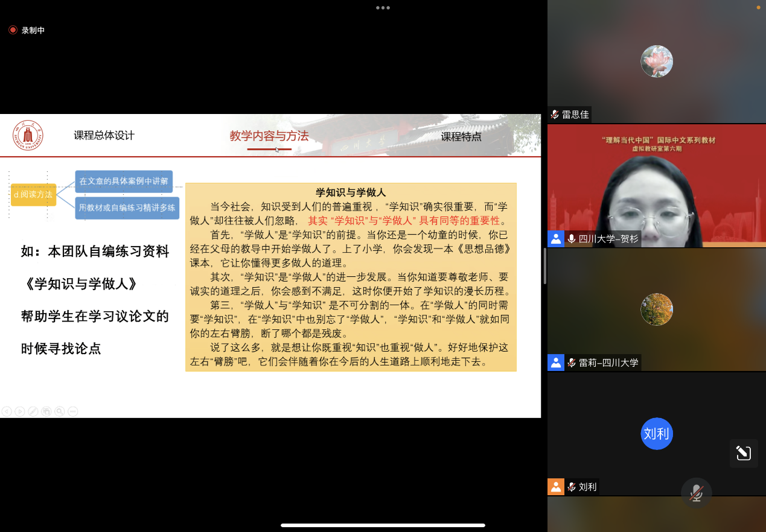Image resolution: width=766 pixels, height=532 pixels.
Task: Open the see-all-slides icon
Action: pos(46,411)
